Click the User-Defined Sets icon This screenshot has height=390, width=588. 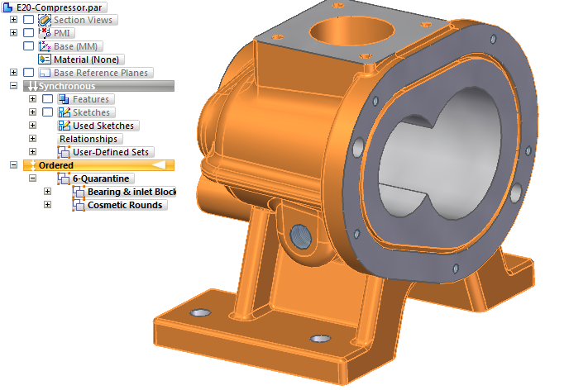pyautogui.click(x=64, y=152)
